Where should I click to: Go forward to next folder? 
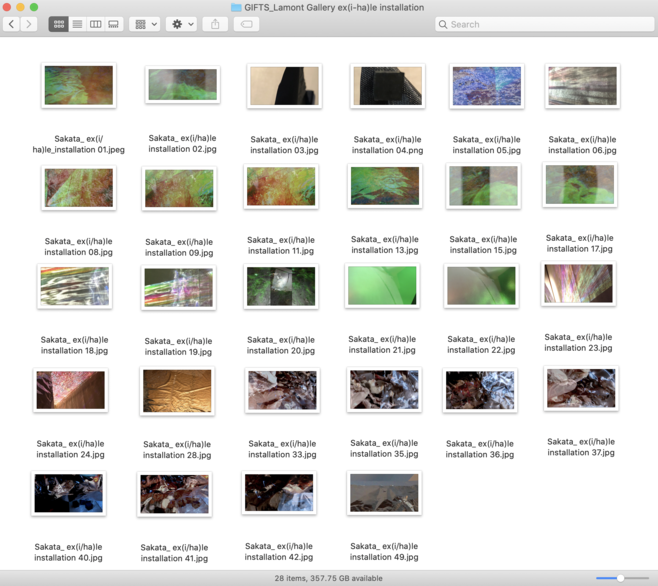29,24
